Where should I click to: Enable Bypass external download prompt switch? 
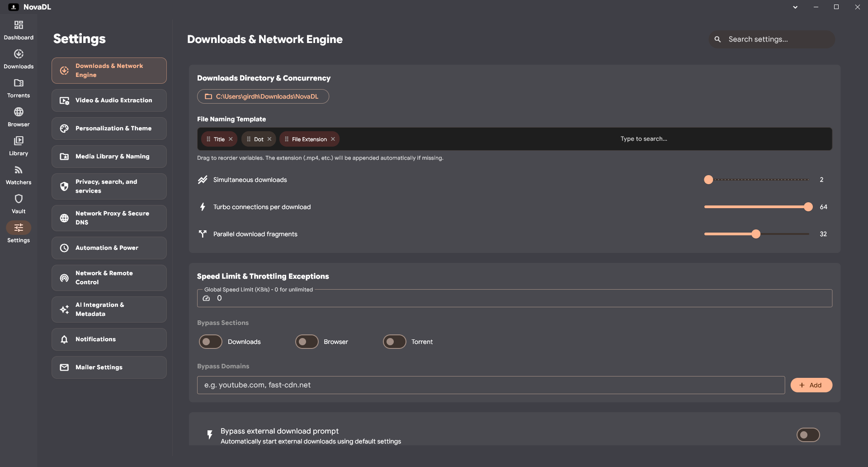(x=808, y=435)
